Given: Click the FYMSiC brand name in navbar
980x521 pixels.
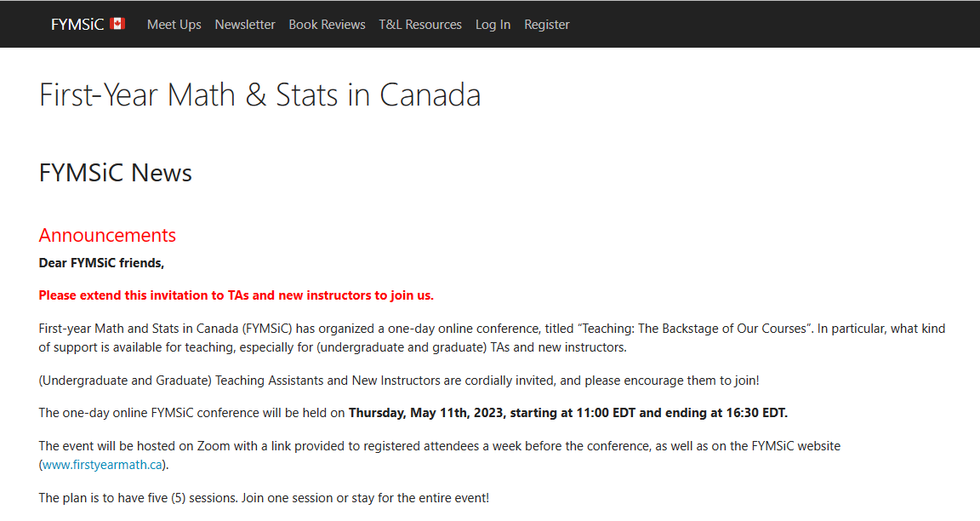Looking at the screenshot, I should click(x=77, y=25).
